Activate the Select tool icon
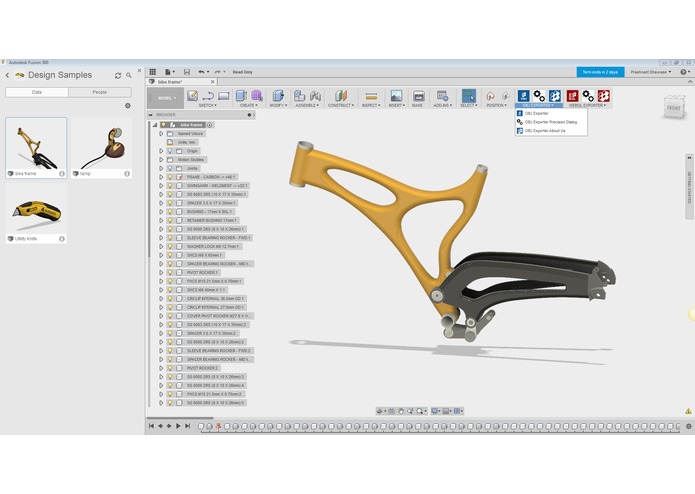This screenshot has width=695, height=494. coord(469,96)
